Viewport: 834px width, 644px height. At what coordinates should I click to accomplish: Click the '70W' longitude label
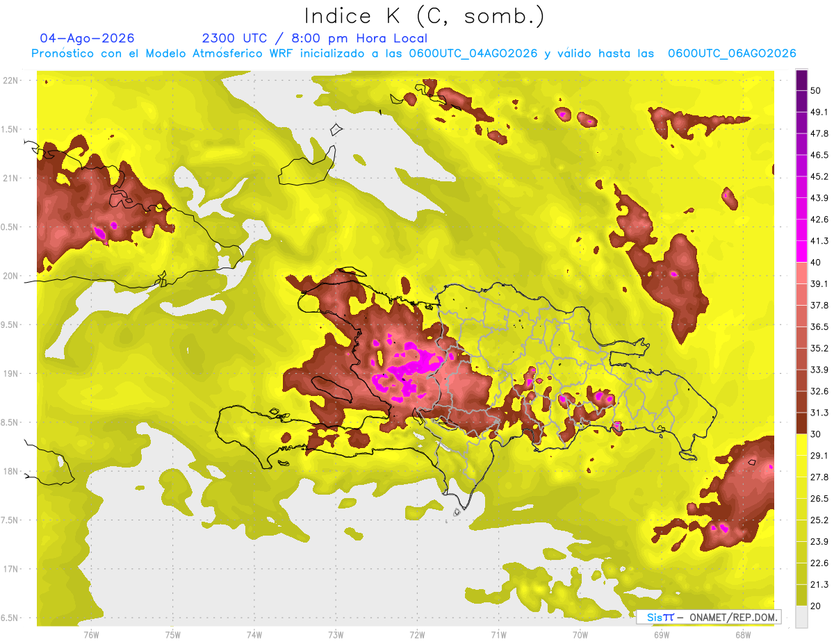(580, 635)
